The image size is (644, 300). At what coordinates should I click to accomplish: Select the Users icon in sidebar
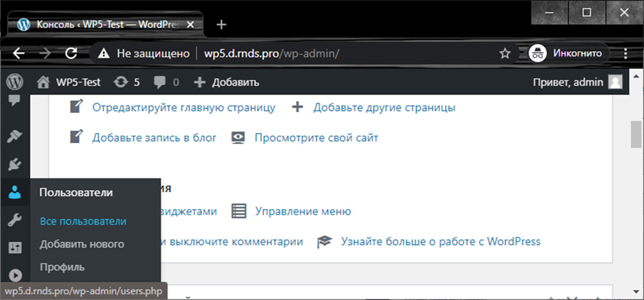point(15,192)
